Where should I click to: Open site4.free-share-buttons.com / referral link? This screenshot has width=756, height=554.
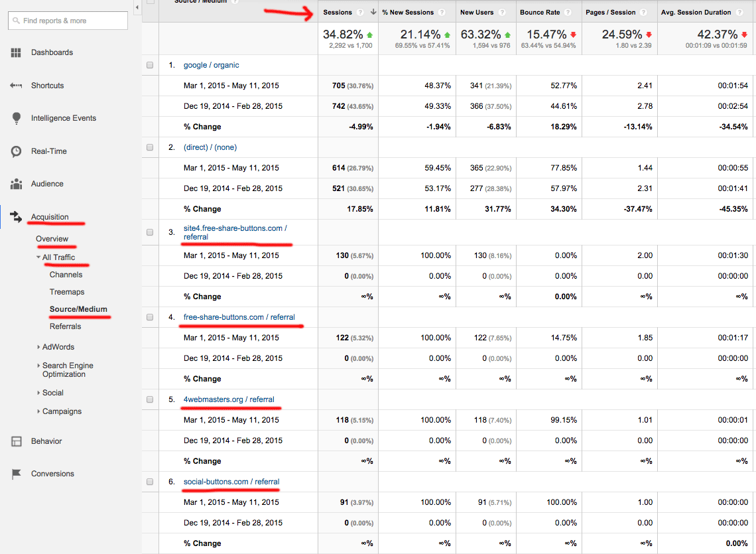tap(235, 233)
